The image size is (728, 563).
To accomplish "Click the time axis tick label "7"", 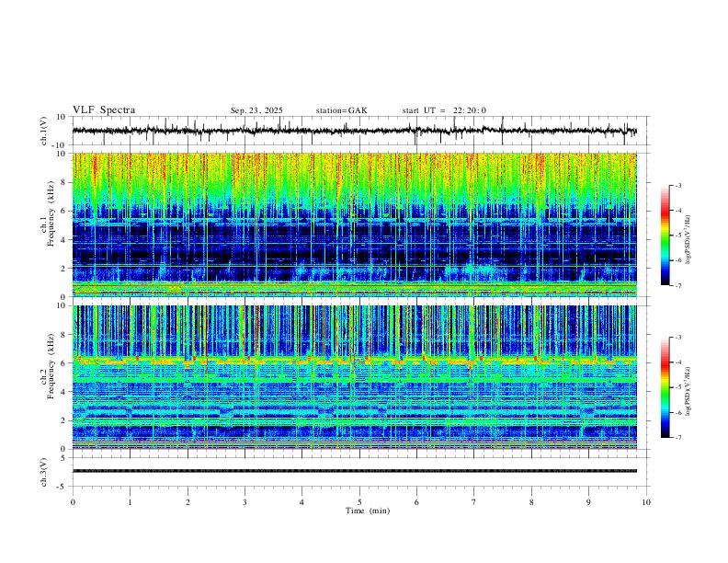I will click(x=474, y=502).
